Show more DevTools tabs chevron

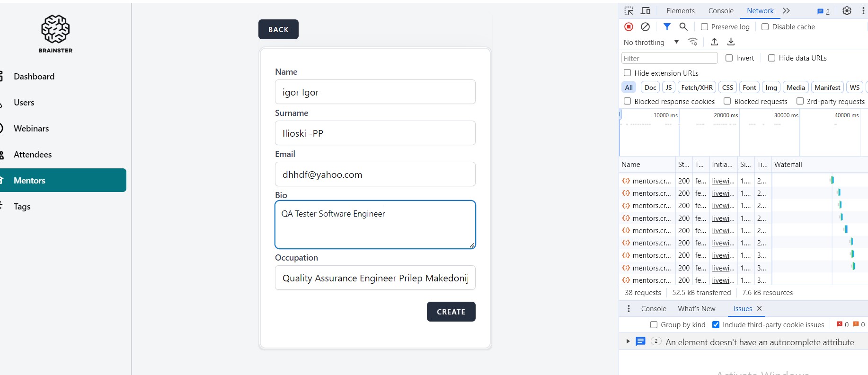[786, 11]
